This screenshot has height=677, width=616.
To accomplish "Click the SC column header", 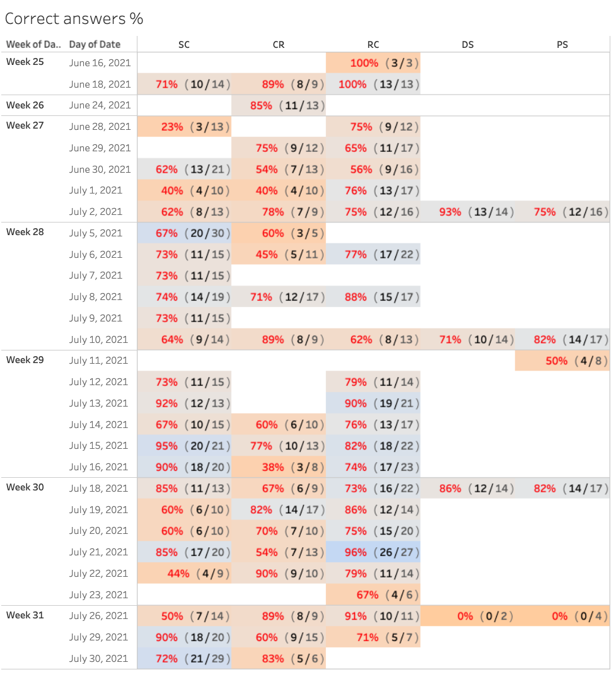I will [184, 44].
